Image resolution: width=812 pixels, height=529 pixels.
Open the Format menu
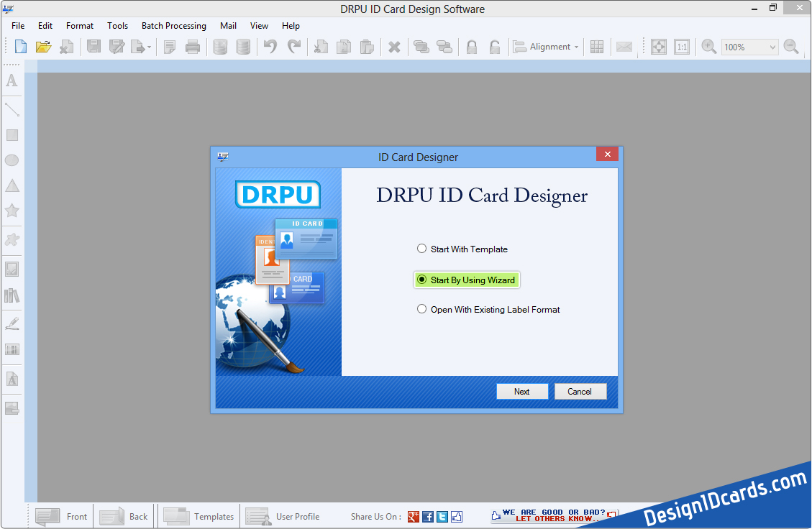tap(80, 26)
